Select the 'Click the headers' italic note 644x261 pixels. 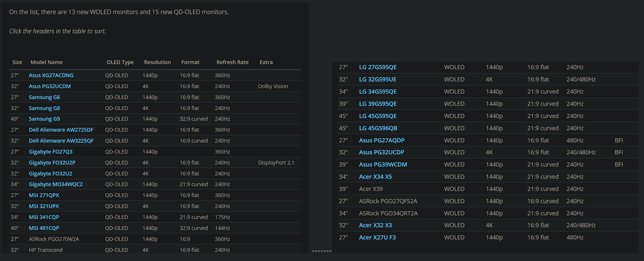point(57,31)
